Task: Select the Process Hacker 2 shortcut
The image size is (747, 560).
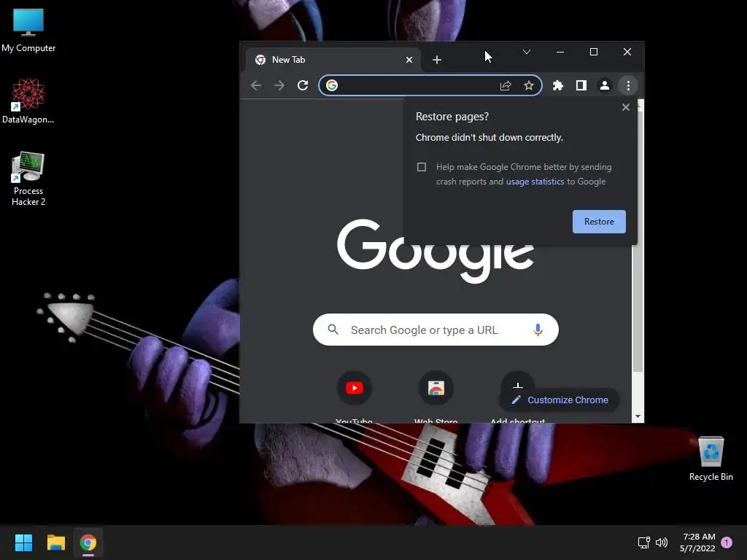Action: (28, 179)
